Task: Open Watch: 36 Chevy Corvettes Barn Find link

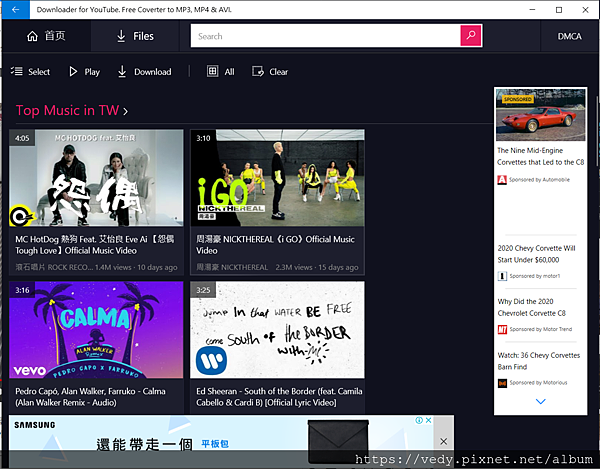Action: click(538, 361)
